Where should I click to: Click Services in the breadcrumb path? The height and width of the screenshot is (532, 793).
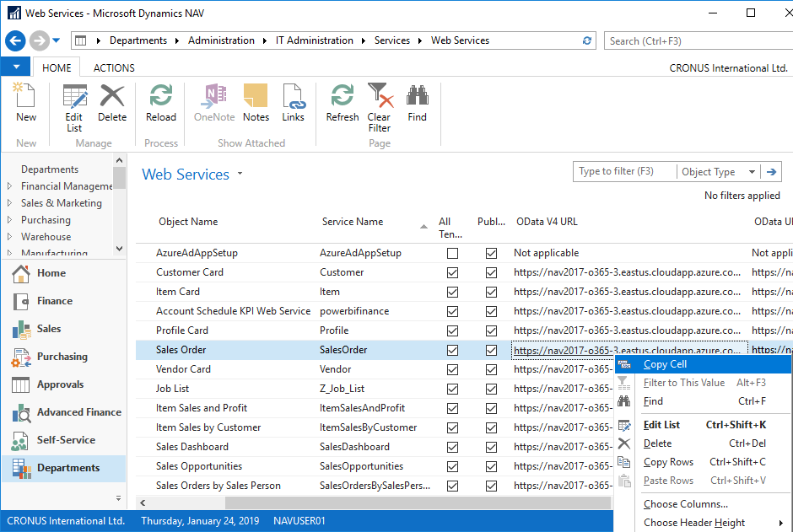tap(392, 40)
